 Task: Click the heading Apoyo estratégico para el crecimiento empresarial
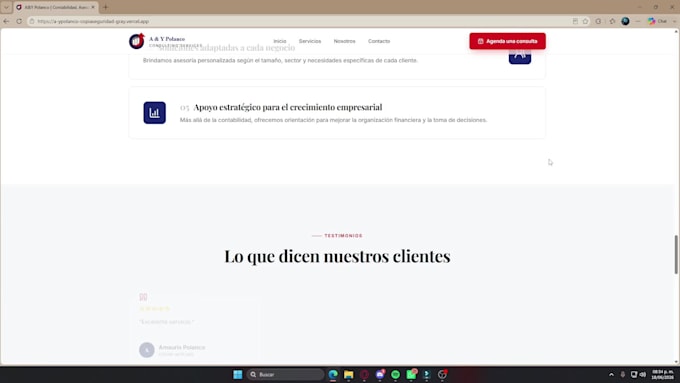click(288, 107)
